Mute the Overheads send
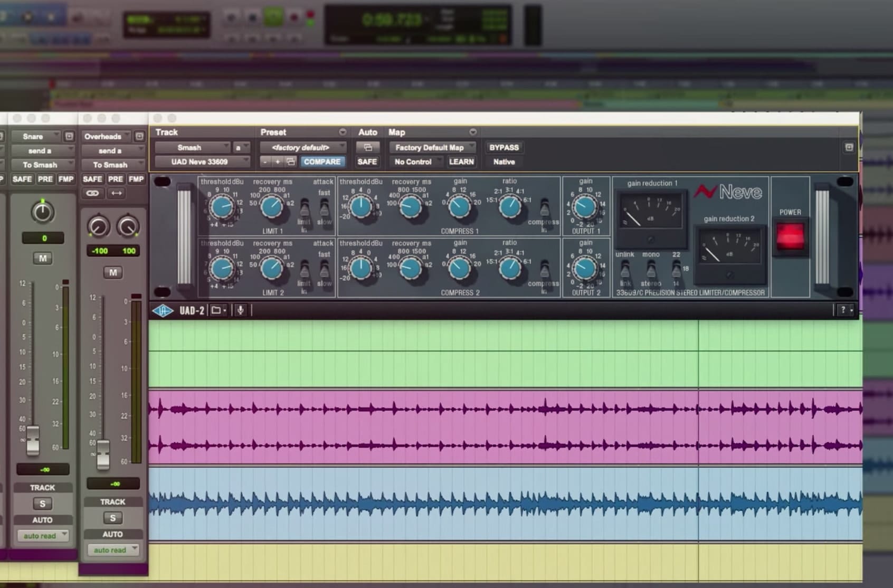Viewport: 893px width, 588px height. (x=113, y=272)
